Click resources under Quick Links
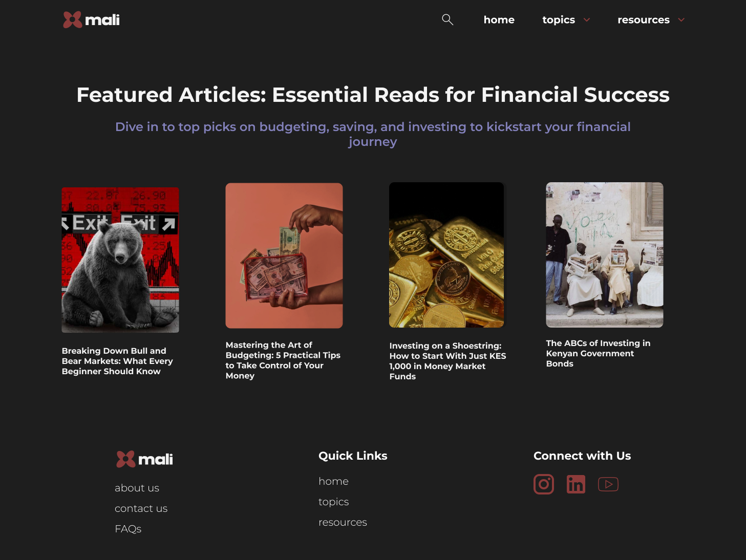This screenshot has width=746, height=560. (343, 522)
